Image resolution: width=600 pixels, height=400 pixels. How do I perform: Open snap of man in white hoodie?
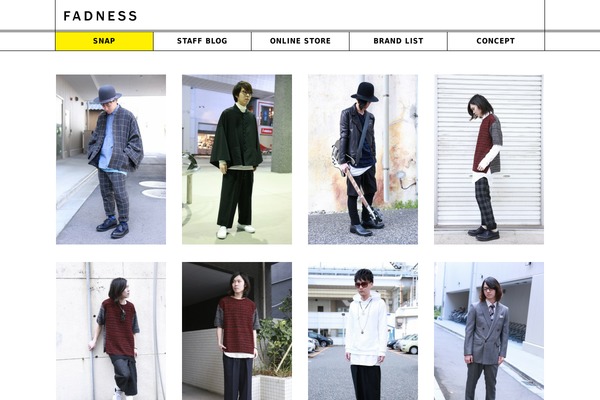[x=363, y=331]
